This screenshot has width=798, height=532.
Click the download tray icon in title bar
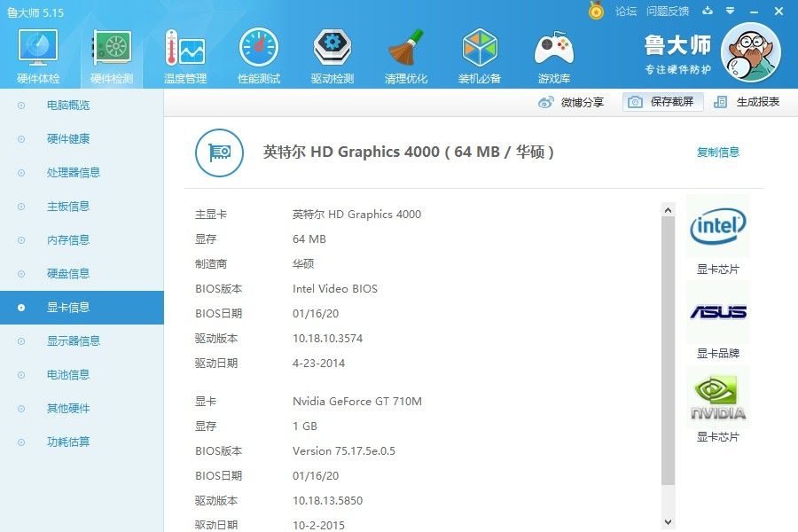point(708,11)
